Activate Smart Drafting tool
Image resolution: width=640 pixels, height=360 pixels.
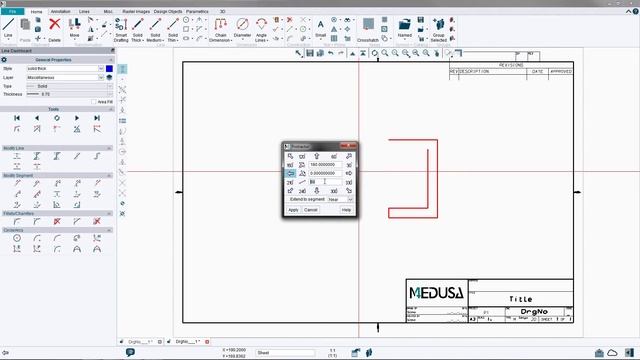pos(121,29)
